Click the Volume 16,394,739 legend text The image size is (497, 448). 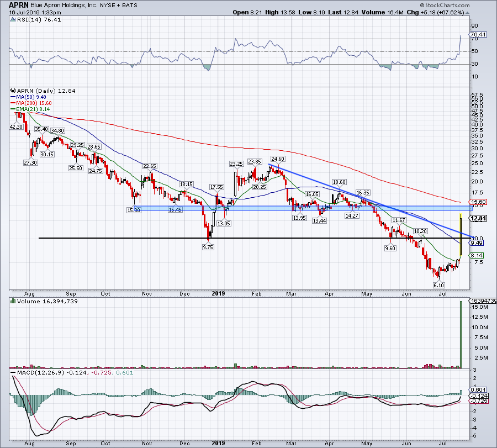tap(47, 301)
